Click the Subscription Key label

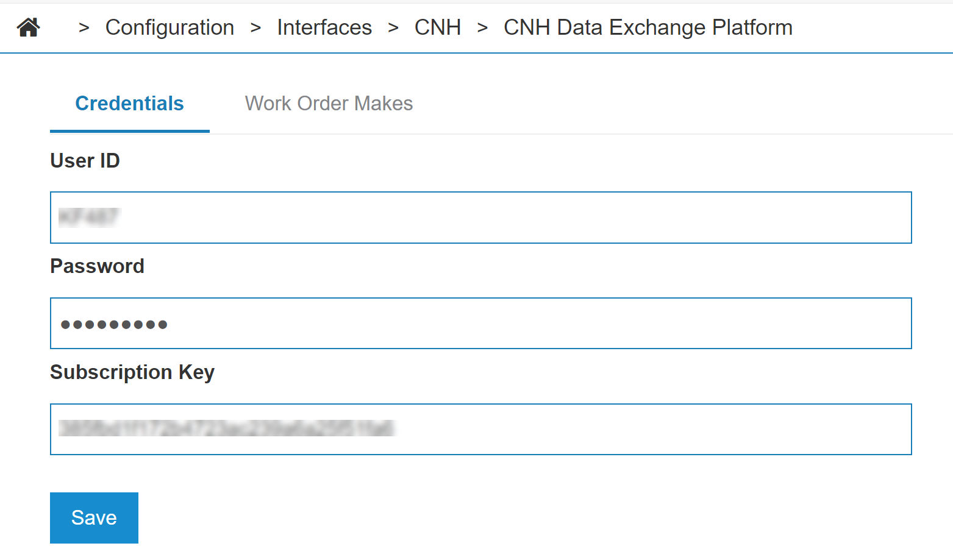(x=132, y=372)
